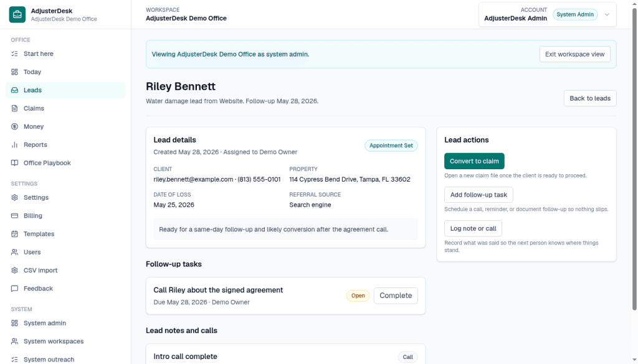Click the email riley.bennett@example.com text
This screenshot has width=638, height=364.
tap(193, 179)
